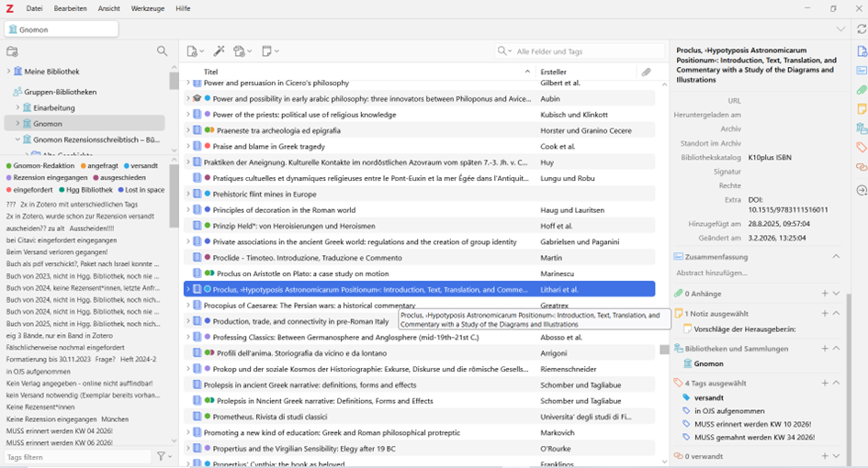This screenshot has width=868, height=468.
Task: Click the green paperclip attachments side icon
Action: (x=862, y=90)
